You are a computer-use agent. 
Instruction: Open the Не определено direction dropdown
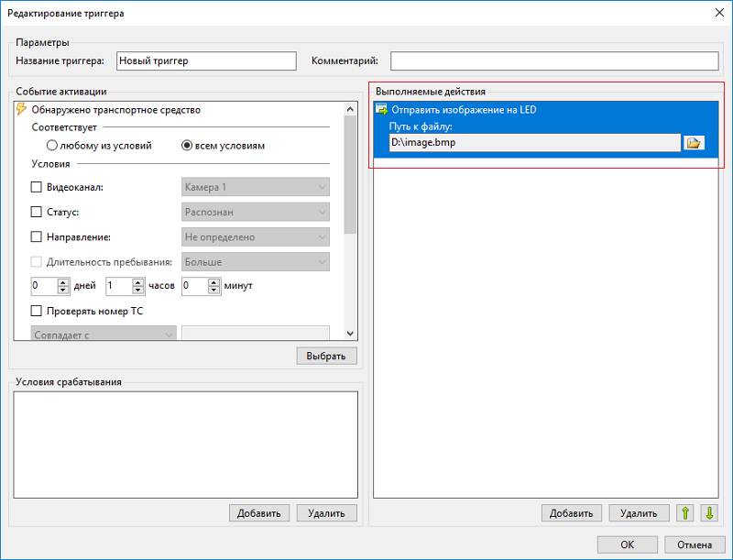coord(256,237)
